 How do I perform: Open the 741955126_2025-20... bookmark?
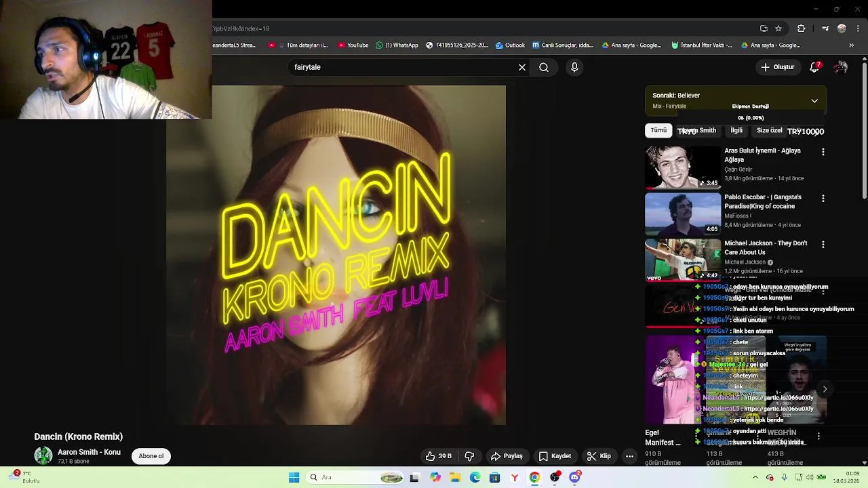click(456, 45)
